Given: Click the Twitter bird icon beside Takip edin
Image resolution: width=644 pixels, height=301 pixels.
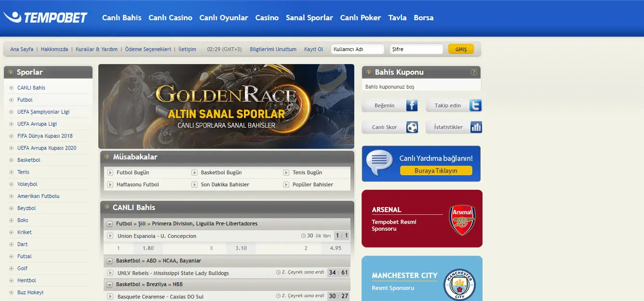Looking at the screenshot, I should tap(475, 105).
